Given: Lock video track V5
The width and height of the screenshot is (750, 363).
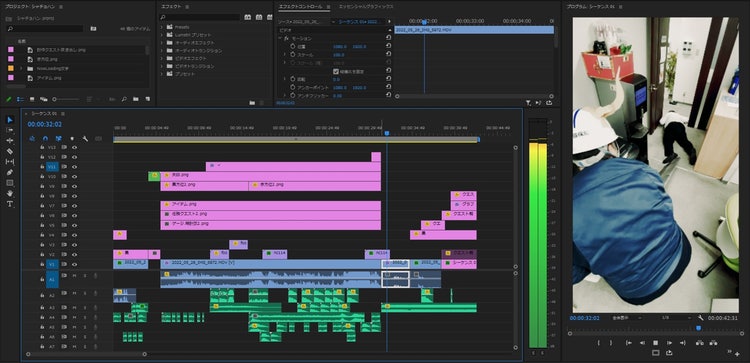Looking at the screenshot, I should [42, 225].
